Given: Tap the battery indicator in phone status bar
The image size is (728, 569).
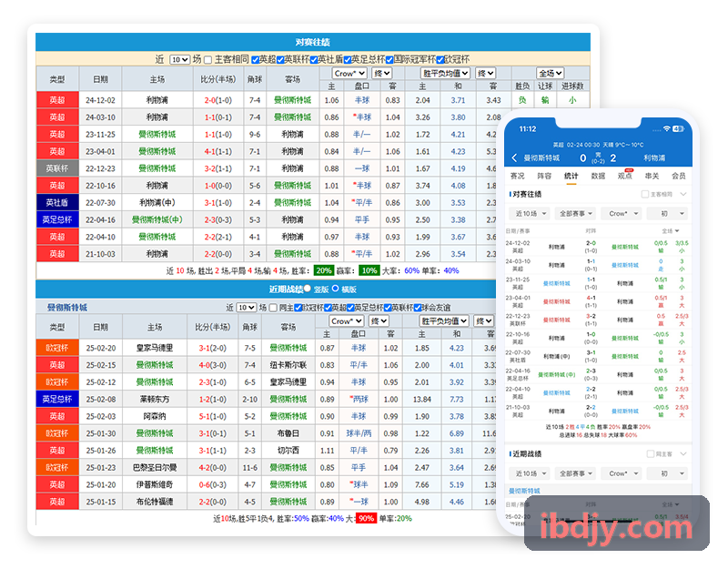Looking at the screenshot, I should [x=678, y=128].
